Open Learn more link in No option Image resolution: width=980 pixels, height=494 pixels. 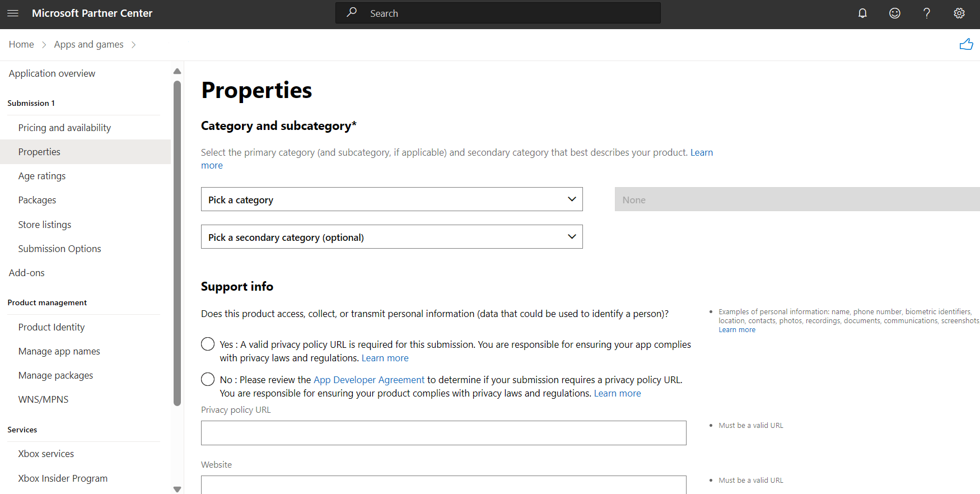pos(617,393)
